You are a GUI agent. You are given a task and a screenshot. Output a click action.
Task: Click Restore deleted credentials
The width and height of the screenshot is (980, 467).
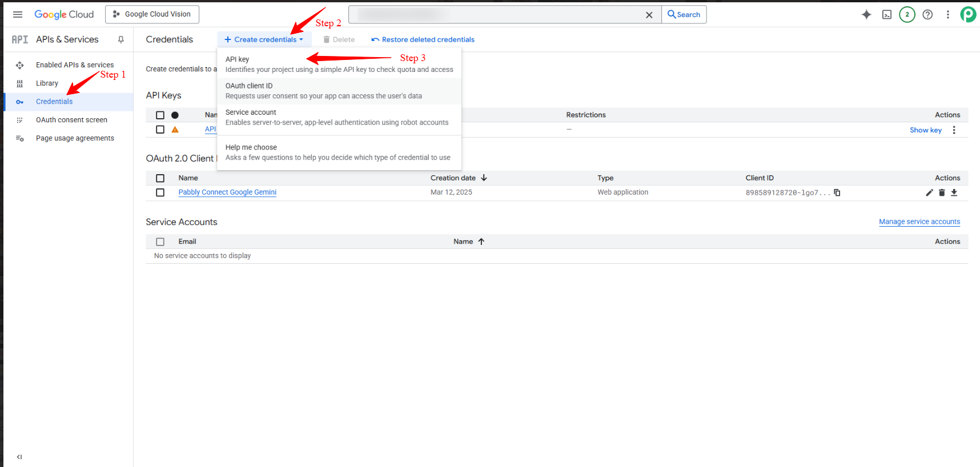coord(423,39)
